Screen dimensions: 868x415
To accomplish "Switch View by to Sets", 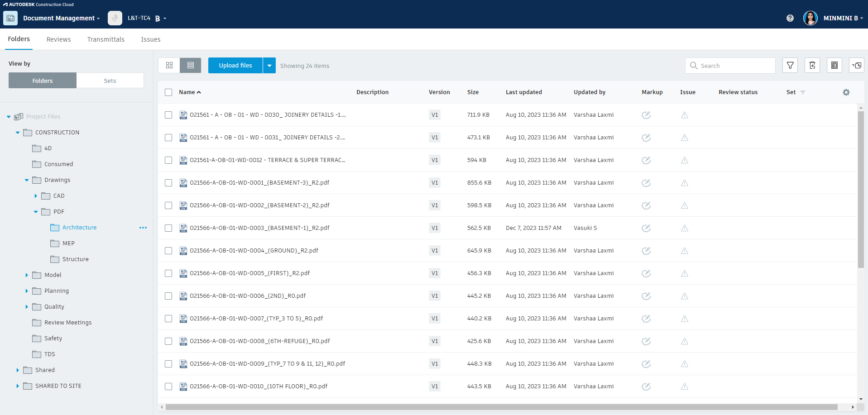I will [110, 81].
